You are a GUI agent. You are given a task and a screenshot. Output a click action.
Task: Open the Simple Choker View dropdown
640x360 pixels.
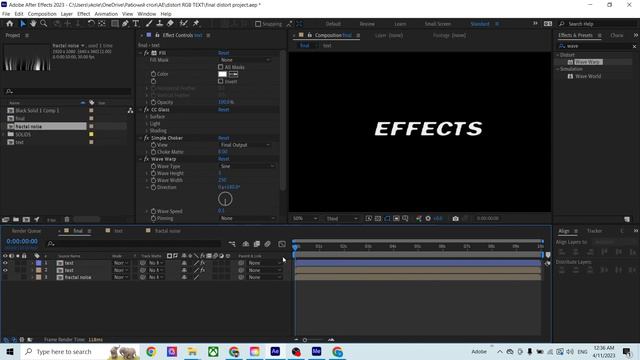coord(245,145)
